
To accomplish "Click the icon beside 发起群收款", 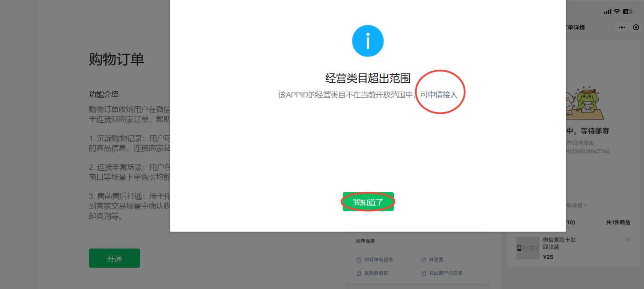I will (x=359, y=273).
